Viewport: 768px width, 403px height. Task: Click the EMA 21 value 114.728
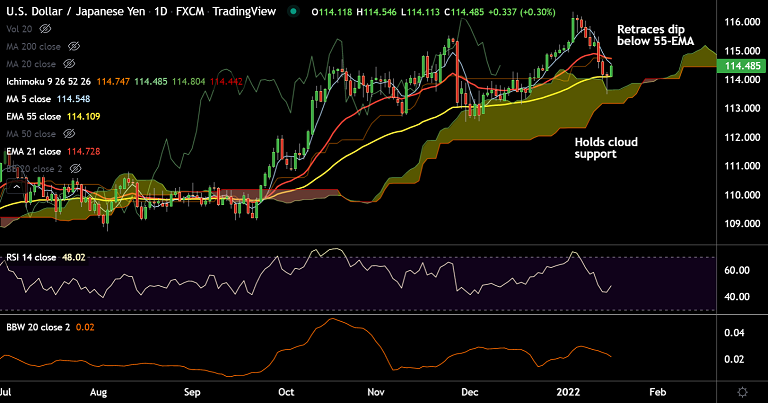84,151
